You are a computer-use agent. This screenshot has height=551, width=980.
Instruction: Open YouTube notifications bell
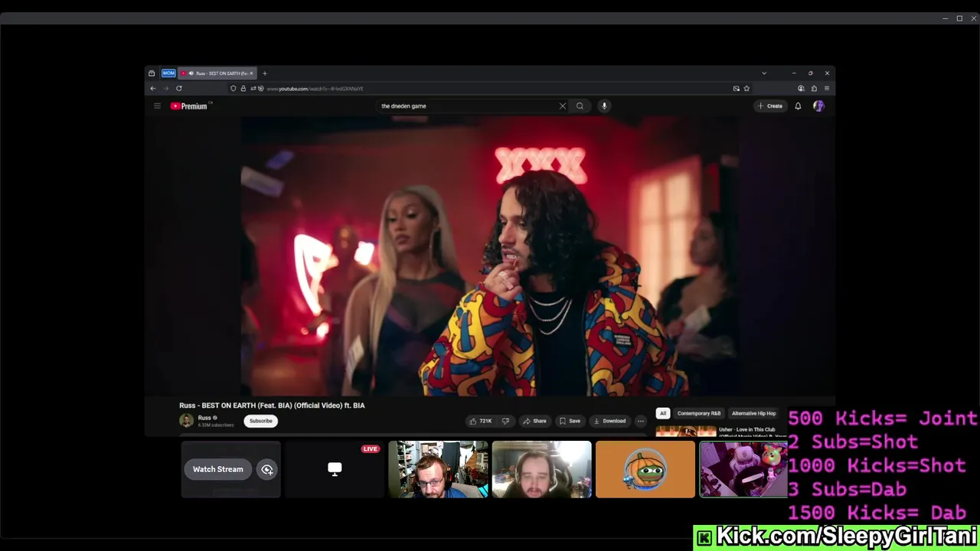[798, 106]
